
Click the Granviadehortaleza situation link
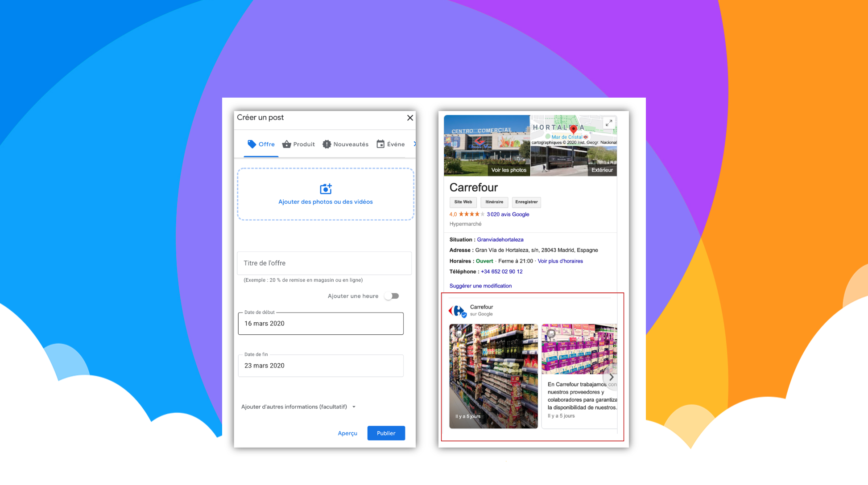click(x=500, y=240)
